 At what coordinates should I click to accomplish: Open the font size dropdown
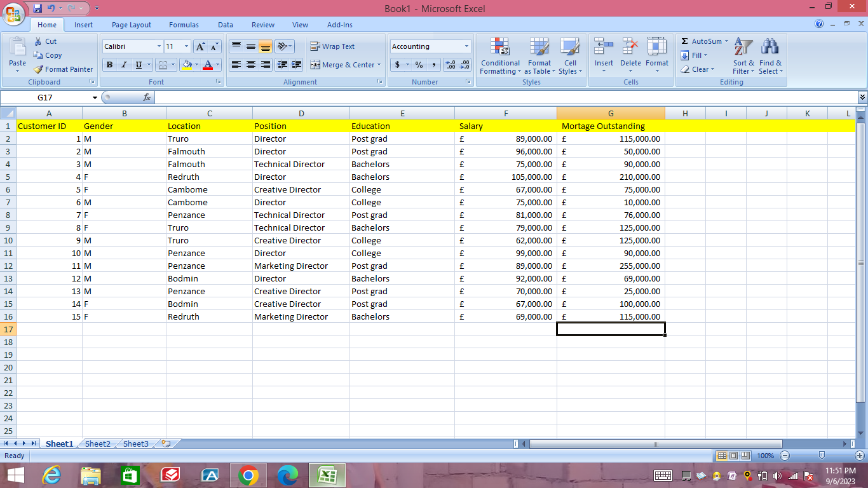(186, 46)
